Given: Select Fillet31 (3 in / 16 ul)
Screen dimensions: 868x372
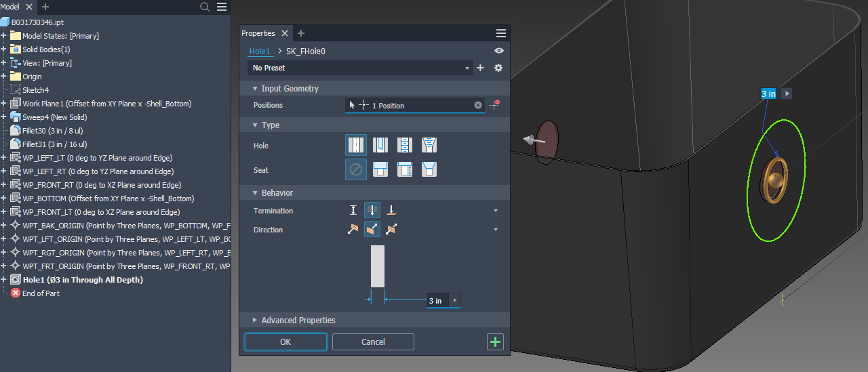Looking at the screenshot, I should coord(55,144).
